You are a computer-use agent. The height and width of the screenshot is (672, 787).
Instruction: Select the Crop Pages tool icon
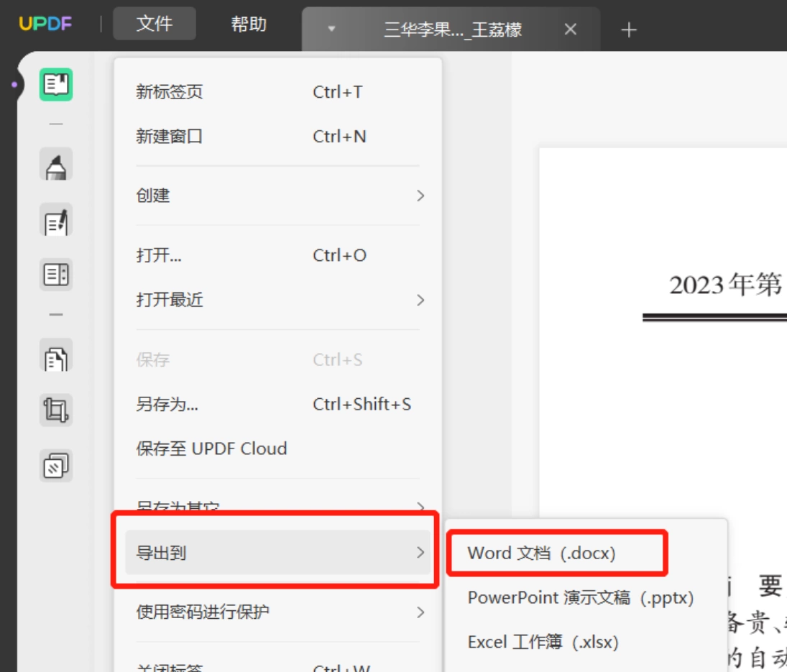[x=56, y=410]
